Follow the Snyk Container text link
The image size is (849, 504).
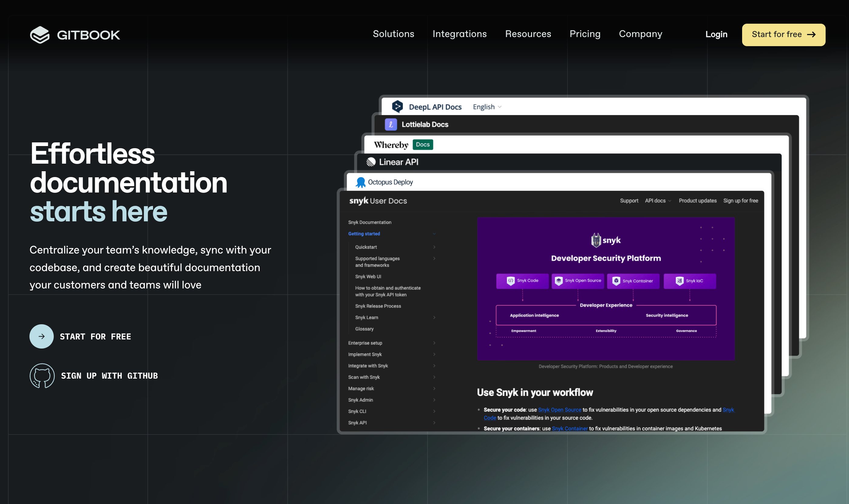pos(570,429)
